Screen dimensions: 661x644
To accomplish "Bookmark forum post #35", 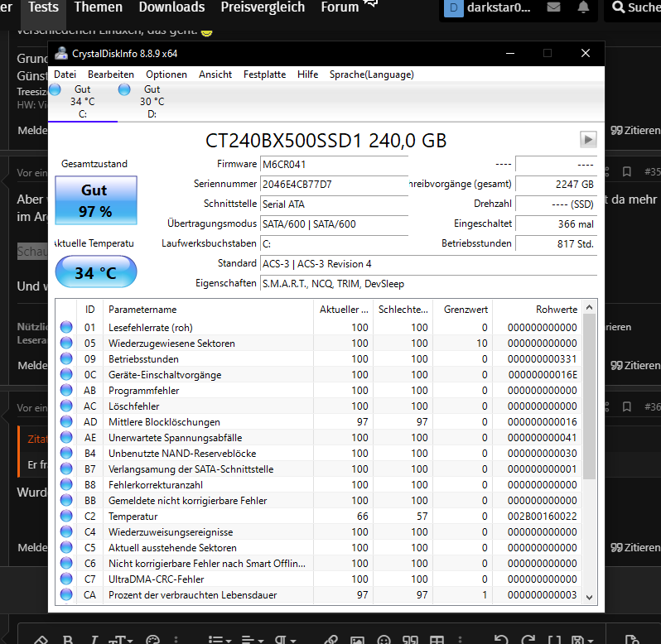I will coord(627,172).
